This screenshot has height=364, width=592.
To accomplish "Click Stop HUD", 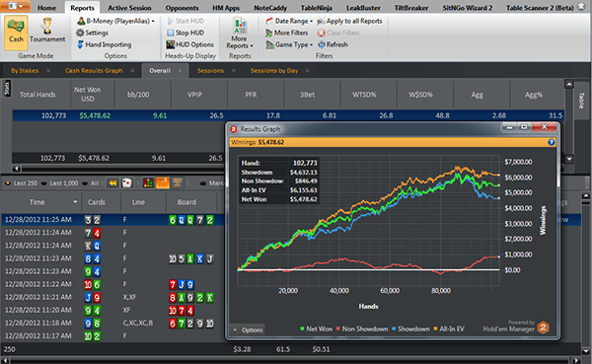I will [x=185, y=33].
